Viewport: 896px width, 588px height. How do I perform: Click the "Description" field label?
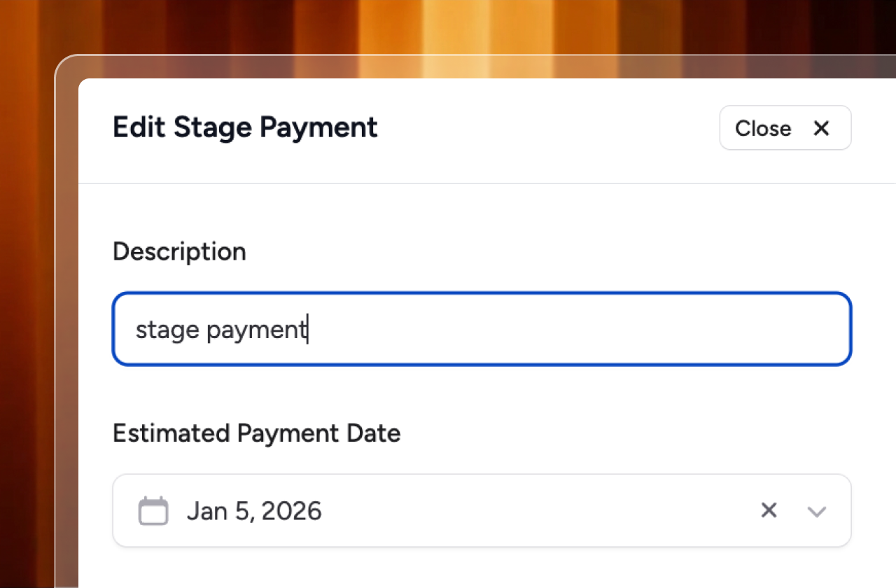click(x=179, y=251)
